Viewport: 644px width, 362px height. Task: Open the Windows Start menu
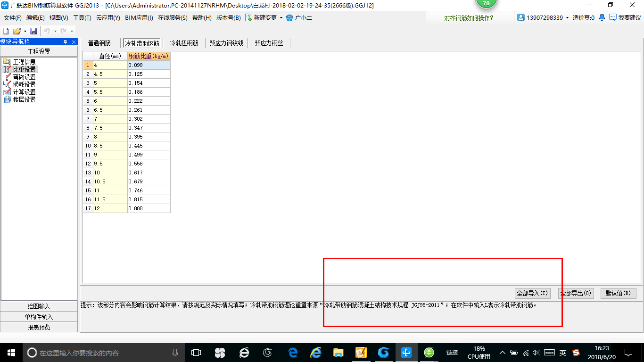click(x=11, y=353)
